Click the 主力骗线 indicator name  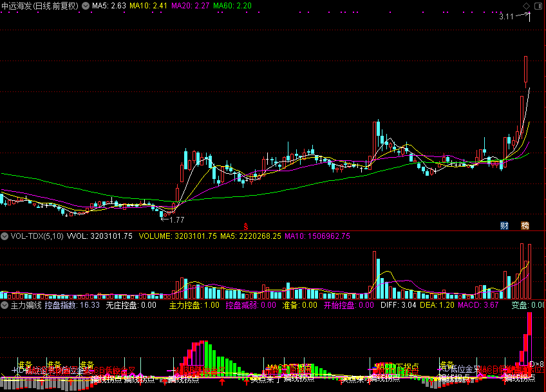point(26,305)
